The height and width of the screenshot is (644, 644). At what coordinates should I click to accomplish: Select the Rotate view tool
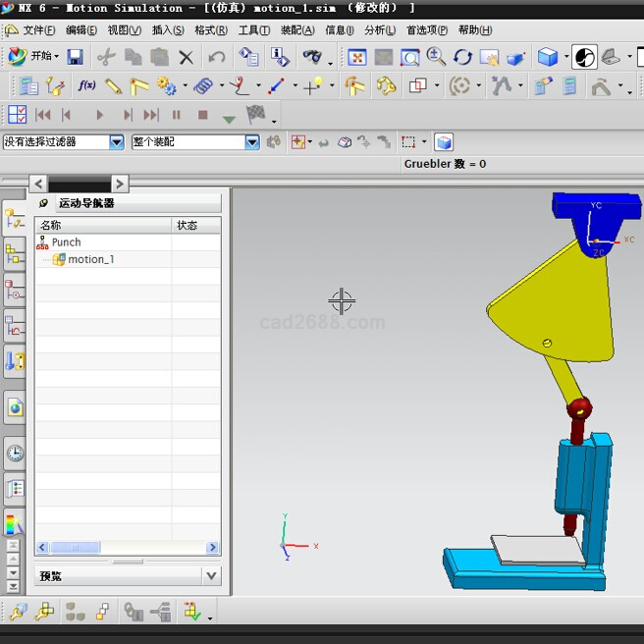tap(462, 57)
